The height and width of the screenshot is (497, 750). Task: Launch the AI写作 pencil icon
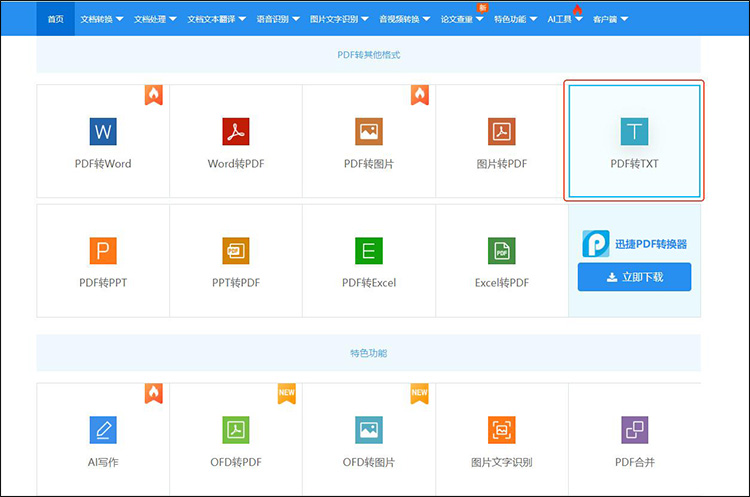coord(103,430)
